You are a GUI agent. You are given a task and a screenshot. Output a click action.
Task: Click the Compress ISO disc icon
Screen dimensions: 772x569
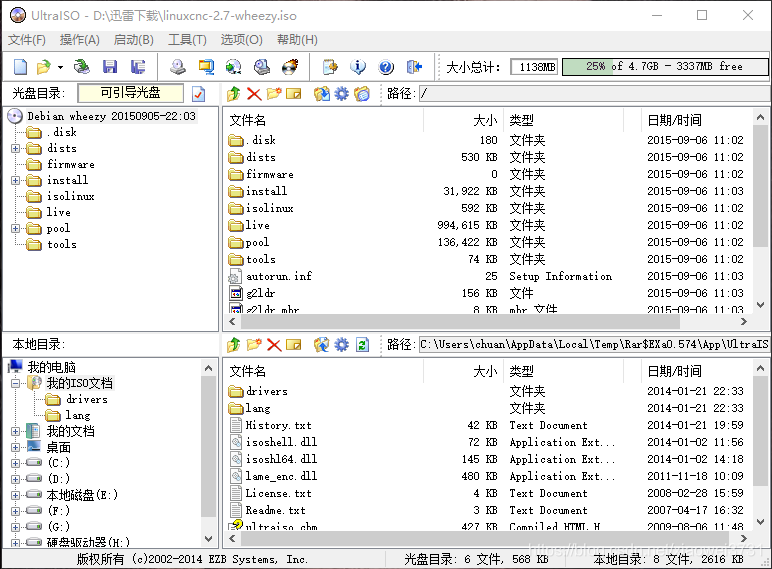(x=233, y=66)
